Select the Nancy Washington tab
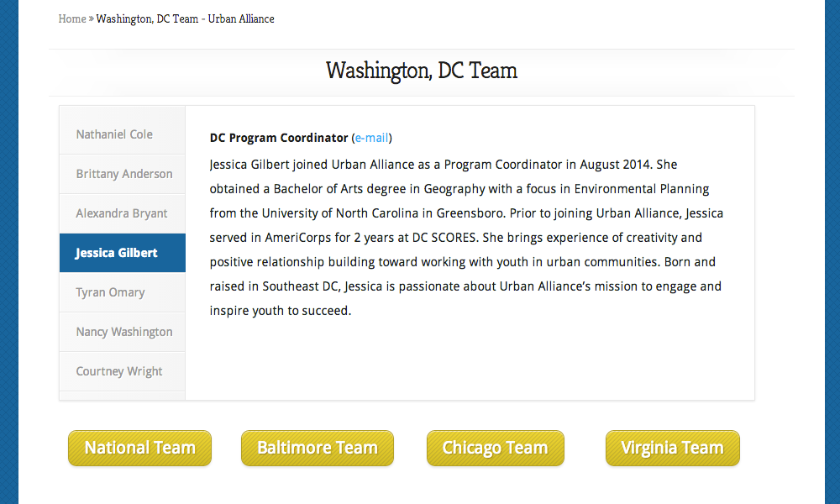This screenshot has width=840, height=504. (x=124, y=332)
